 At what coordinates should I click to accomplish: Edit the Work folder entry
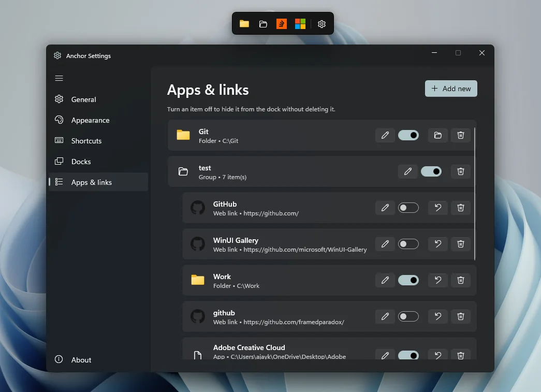tap(385, 280)
